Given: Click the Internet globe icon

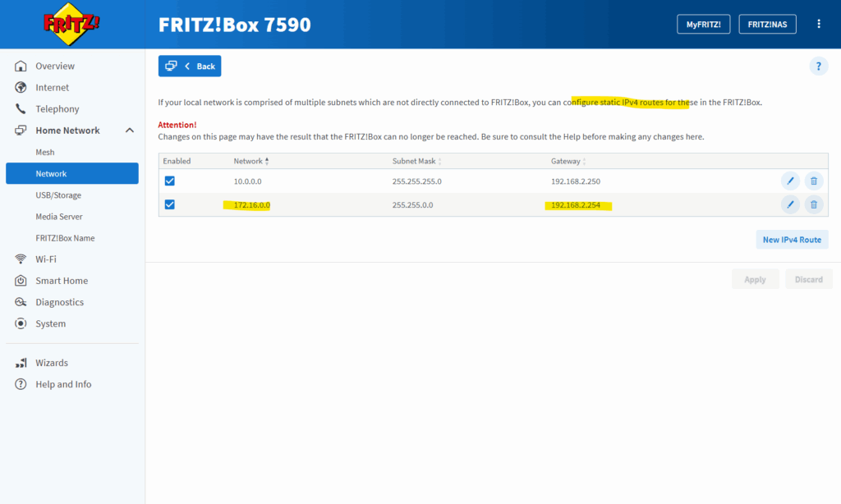Looking at the screenshot, I should coord(21,87).
